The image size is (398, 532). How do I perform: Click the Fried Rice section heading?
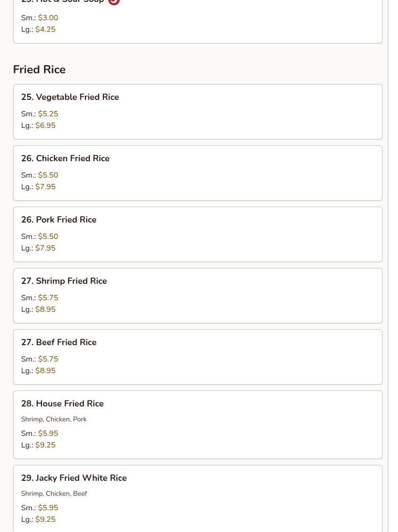[40, 70]
